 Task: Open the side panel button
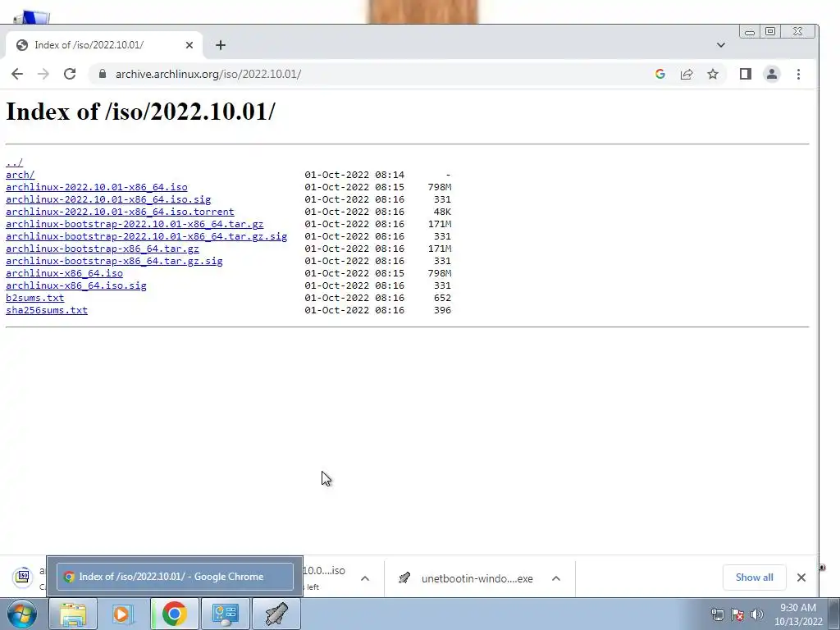click(x=745, y=74)
